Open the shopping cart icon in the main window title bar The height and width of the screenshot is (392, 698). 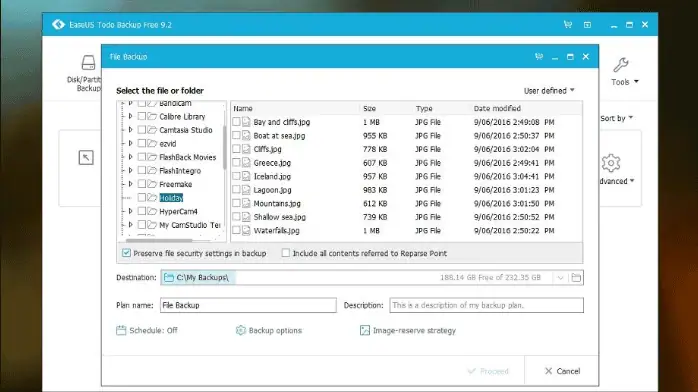tap(568, 24)
